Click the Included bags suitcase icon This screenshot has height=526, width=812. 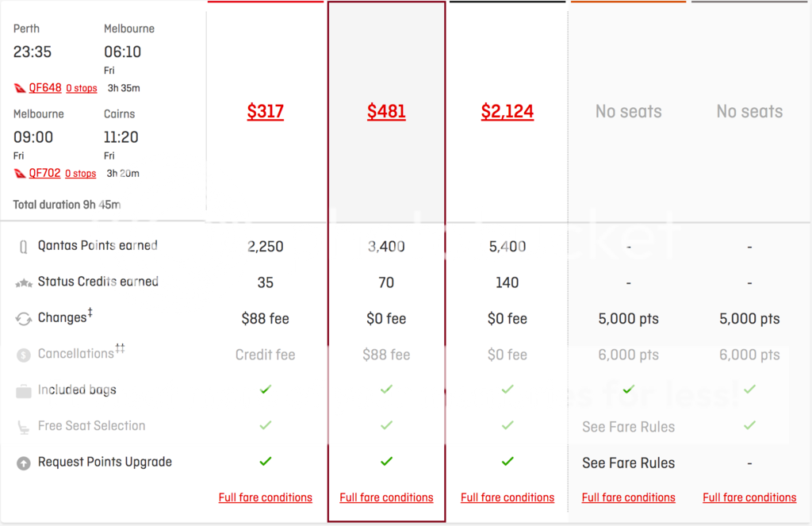(x=24, y=391)
